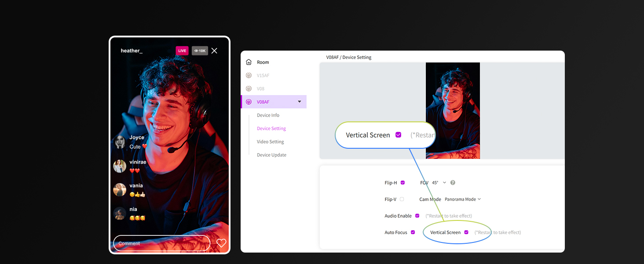The width and height of the screenshot is (644, 264).
Task: Open the Device Info page
Action: 269,115
